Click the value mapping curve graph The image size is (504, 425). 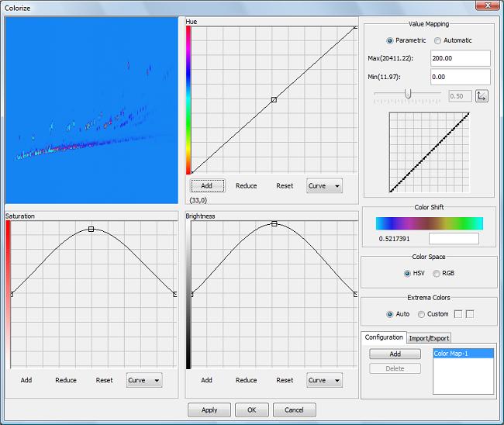click(x=429, y=152)
